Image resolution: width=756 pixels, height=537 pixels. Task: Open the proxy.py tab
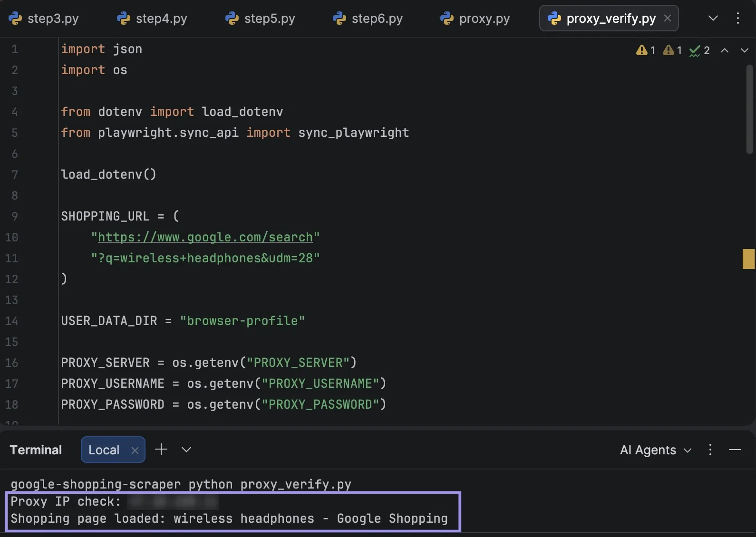(x=475, y=19)
